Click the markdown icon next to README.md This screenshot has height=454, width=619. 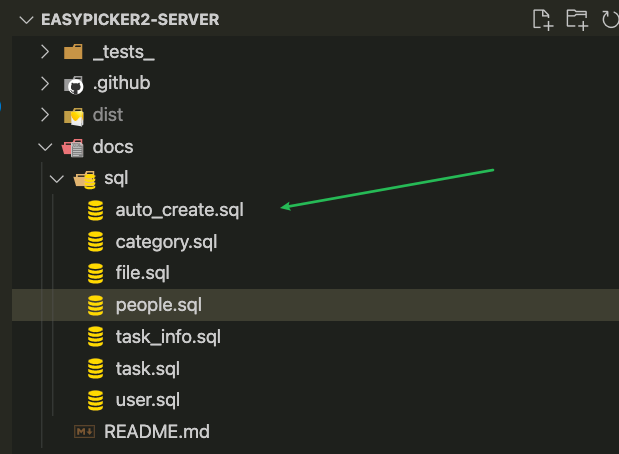(84, 432)
